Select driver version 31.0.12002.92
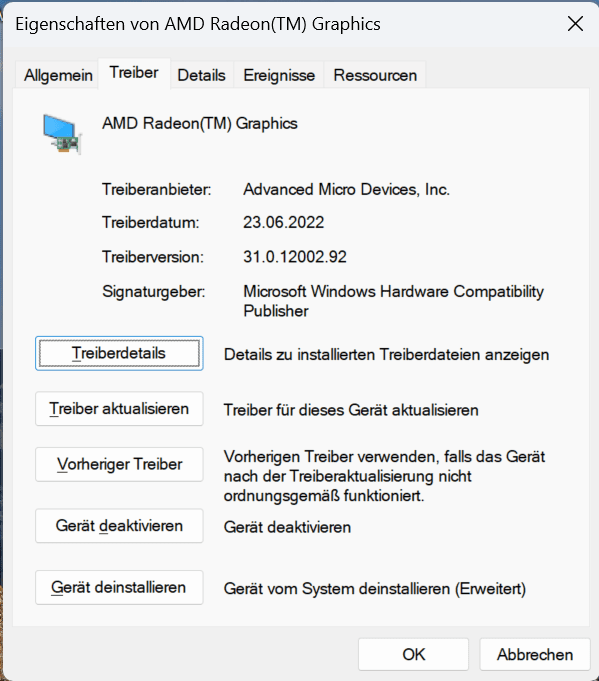 [x=295, y=257]
